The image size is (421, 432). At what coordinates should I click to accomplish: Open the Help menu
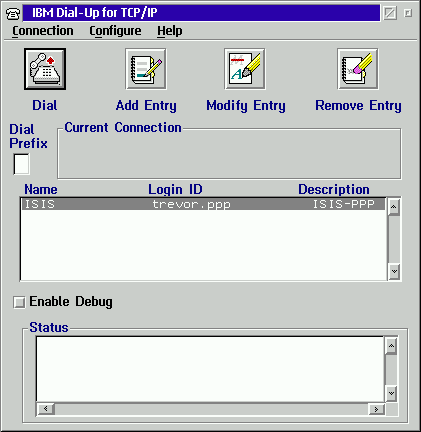click(x=170, y=31)
